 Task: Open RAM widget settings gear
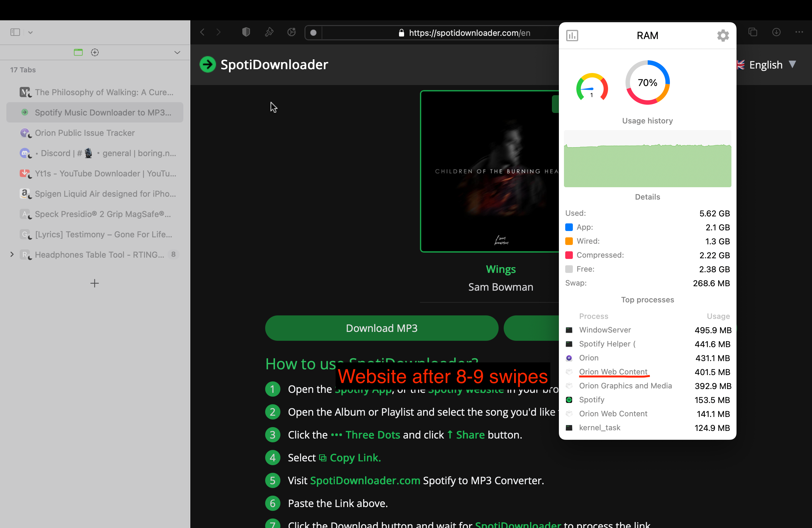tap(723, 36)
